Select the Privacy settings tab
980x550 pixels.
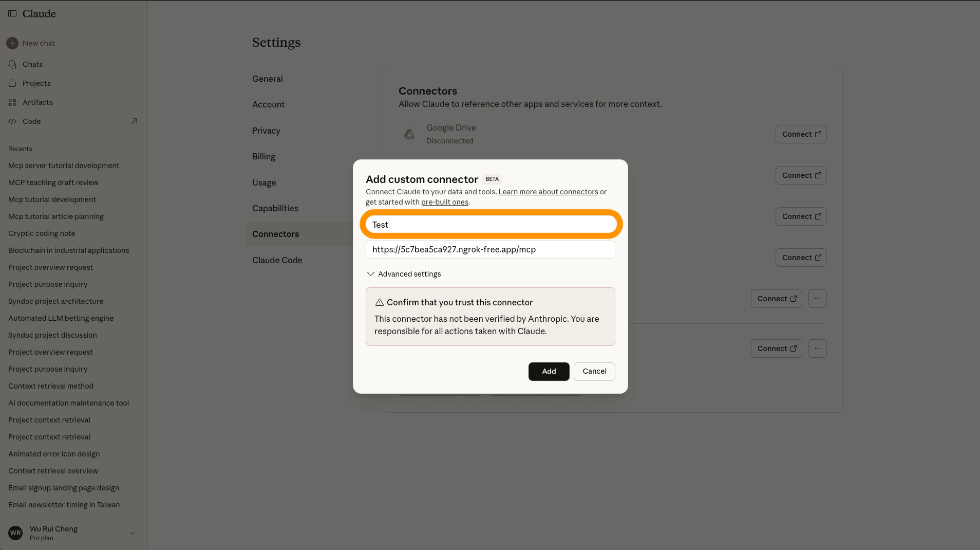[x=266, y=131]
